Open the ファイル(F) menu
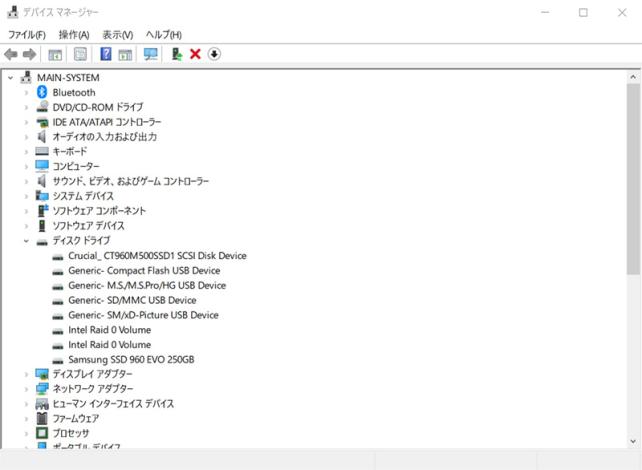Image resolution: width=642 pixels, height=470 pixels. (27, 35)
